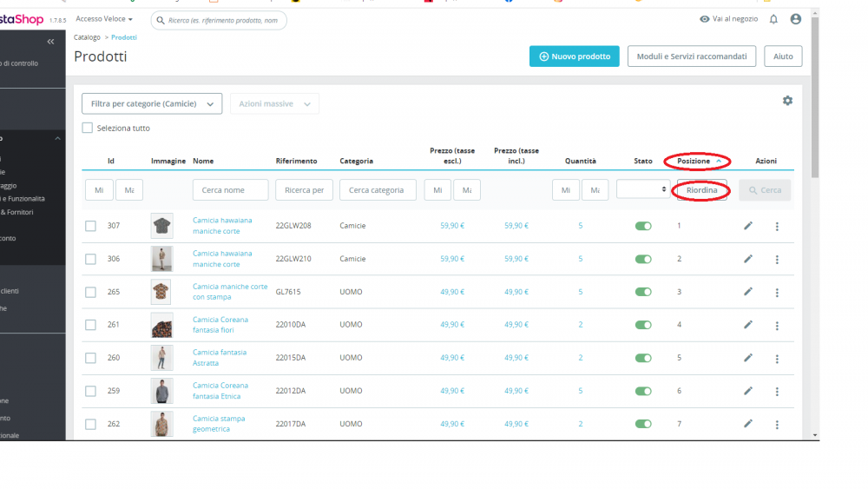The width and height of the screenshot is (868, 489).
Task: Collapse the expanded sidebar menu section arrow
Action: click(57, 138)
